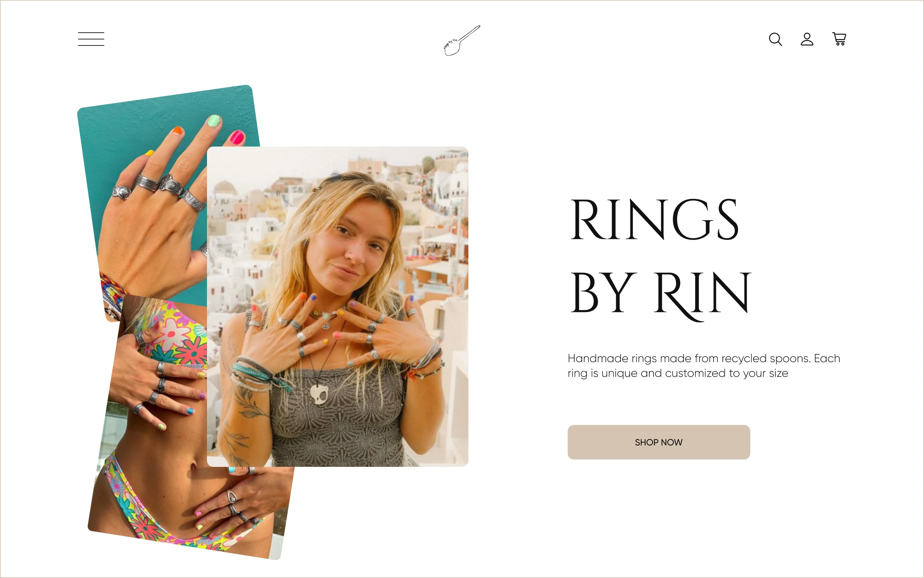View the shopping cart

click(x=839, y=39)
